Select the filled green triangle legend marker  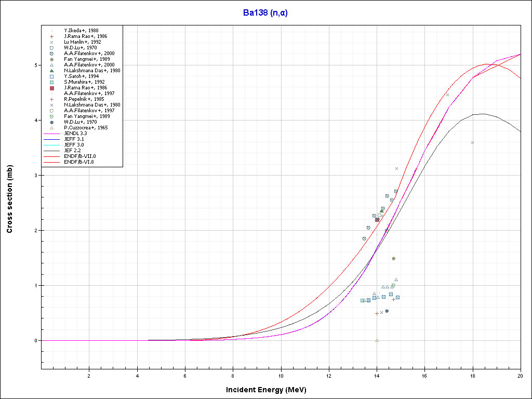coord(51,71)
